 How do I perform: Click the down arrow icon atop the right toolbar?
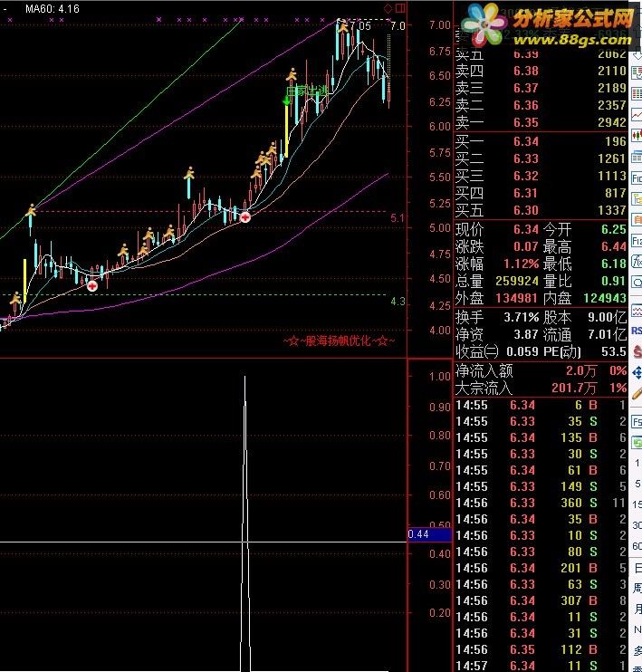(x=637, y=56)
